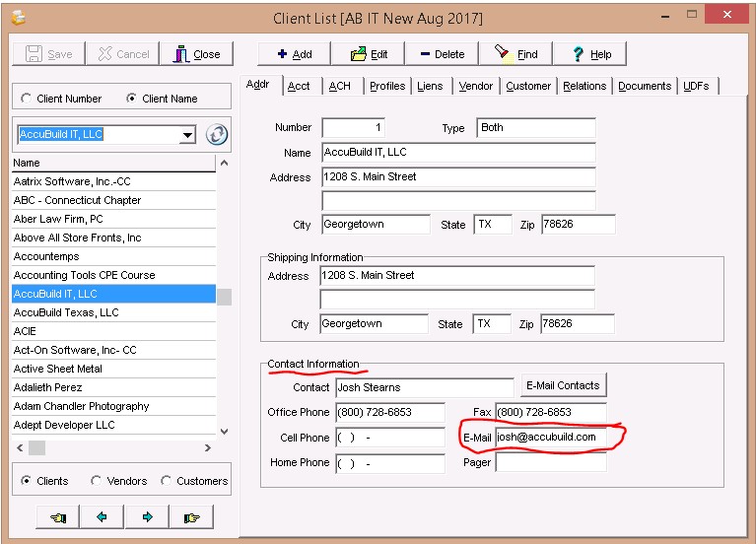Viewport: 756px width, 544px height.
Task: Click the Office Phone field
Action: (x=390, y=412)
